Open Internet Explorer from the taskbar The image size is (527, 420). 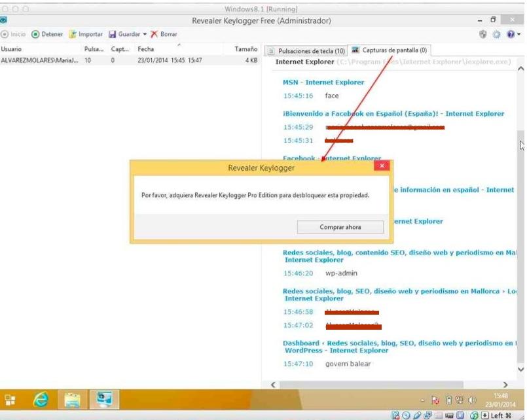41,398
